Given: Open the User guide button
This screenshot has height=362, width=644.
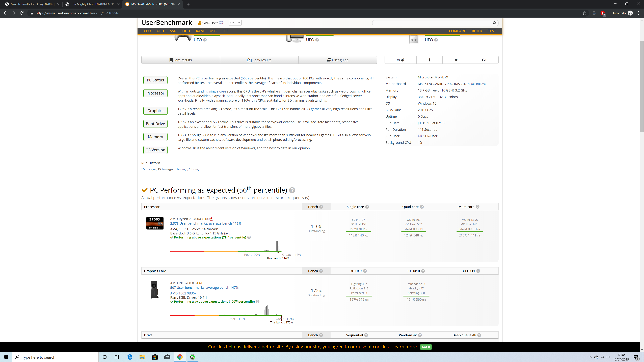Looking at the screenshot, I should 337,60.
